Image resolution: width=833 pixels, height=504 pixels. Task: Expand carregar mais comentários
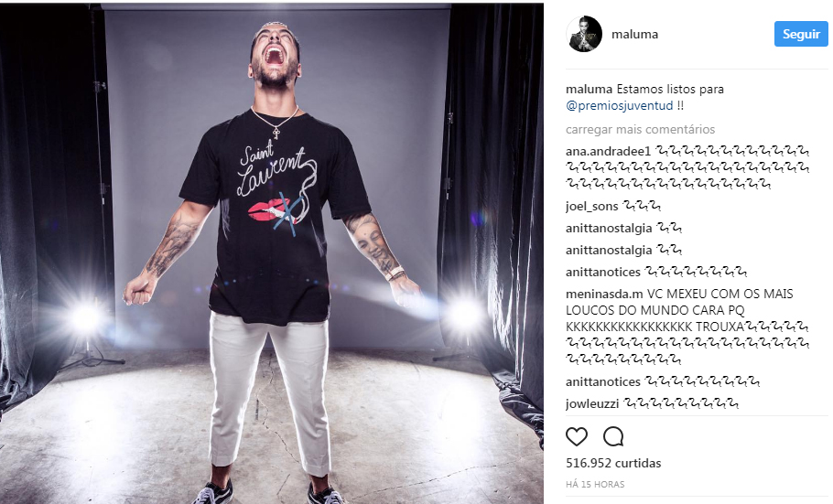point(640,130)
